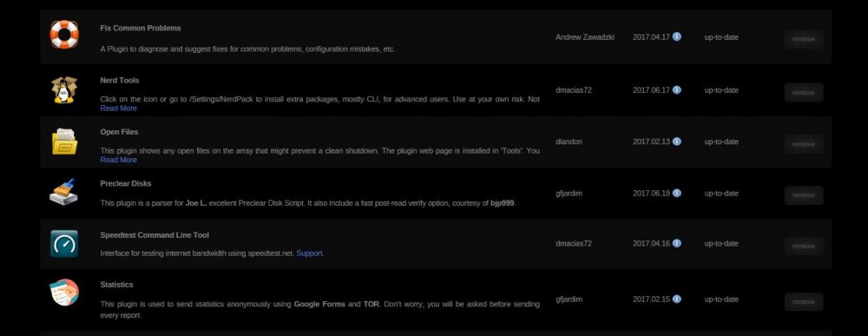The height and width of the screenshot is (336, 868).
Task: Click the Statistics plugin icon
Action: (x=64, y=293)
